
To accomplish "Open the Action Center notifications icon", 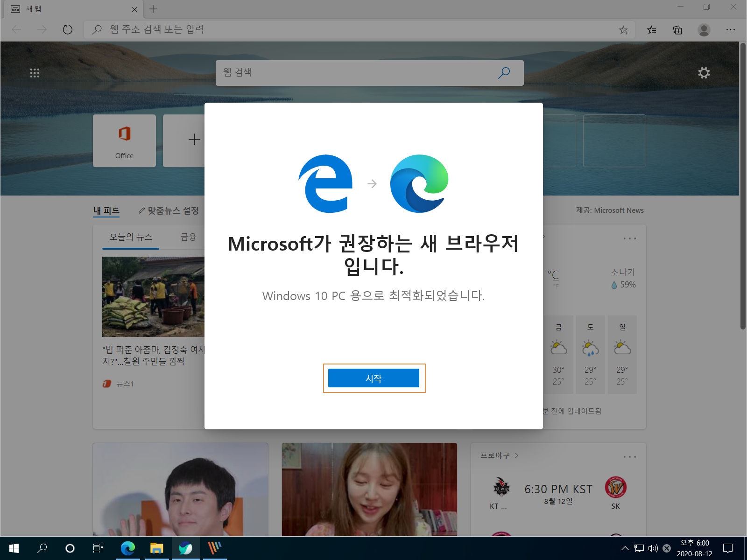I will coord(728,548).
